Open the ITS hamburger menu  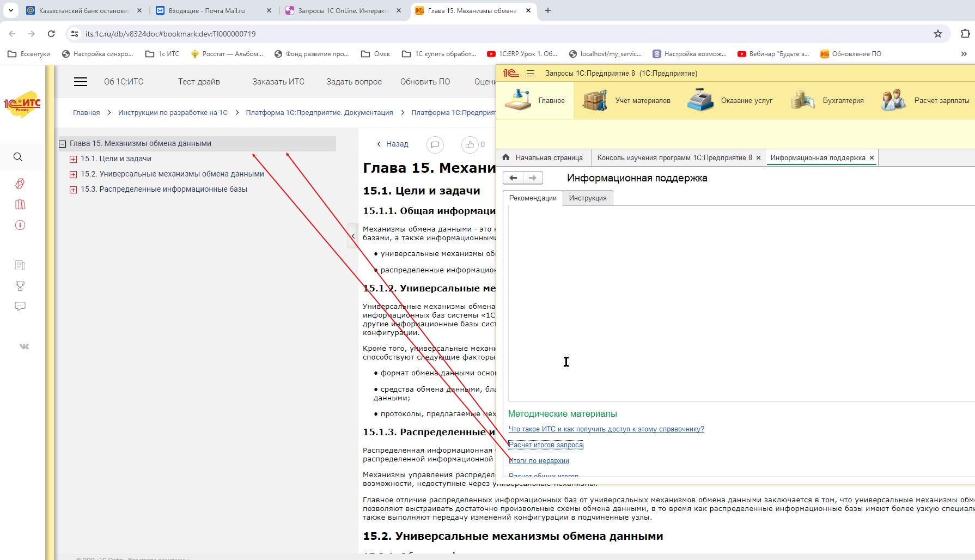coord(81,82)
